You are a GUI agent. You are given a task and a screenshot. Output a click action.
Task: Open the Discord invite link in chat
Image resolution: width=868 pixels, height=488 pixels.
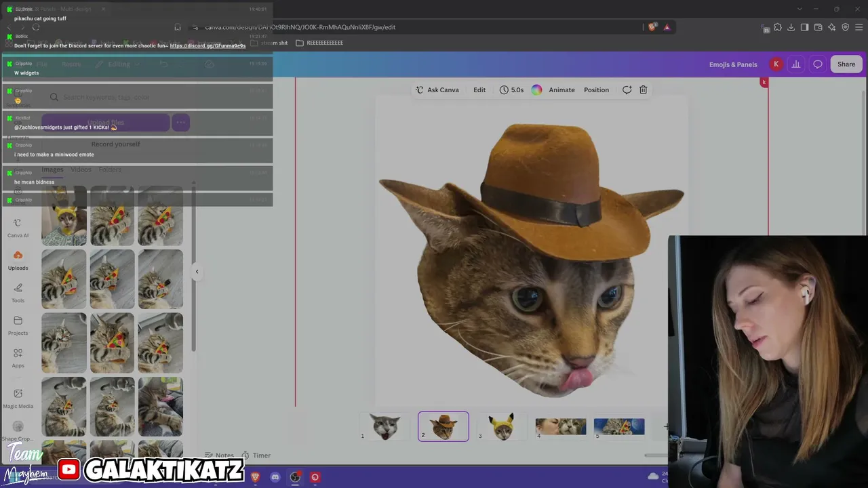click(x=208, y=45)
